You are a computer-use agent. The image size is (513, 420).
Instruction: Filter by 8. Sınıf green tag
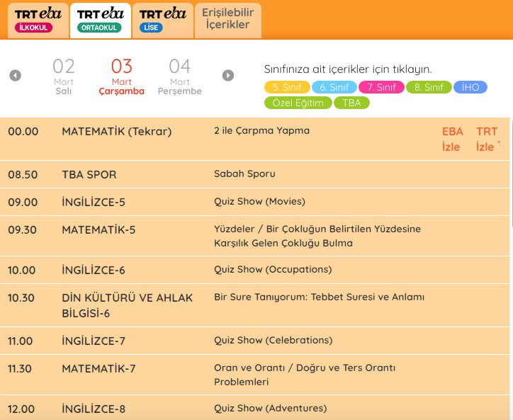[429, 88]
